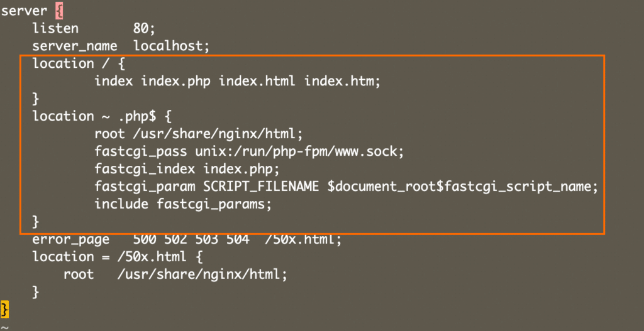Click the error_page directive line

pos(187,239)
